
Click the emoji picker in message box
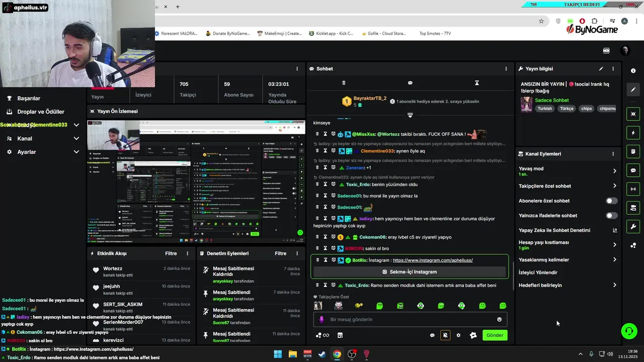point(499,319)
